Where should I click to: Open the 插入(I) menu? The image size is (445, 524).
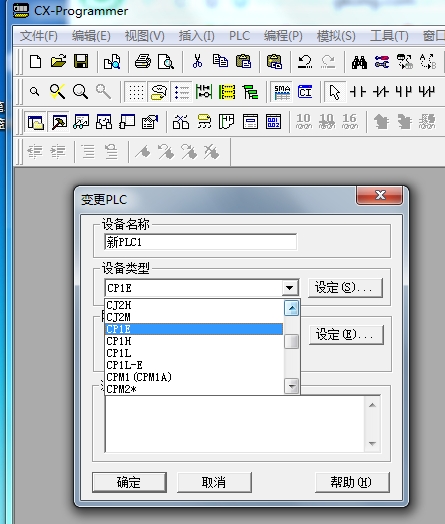[x=196, y=36]
